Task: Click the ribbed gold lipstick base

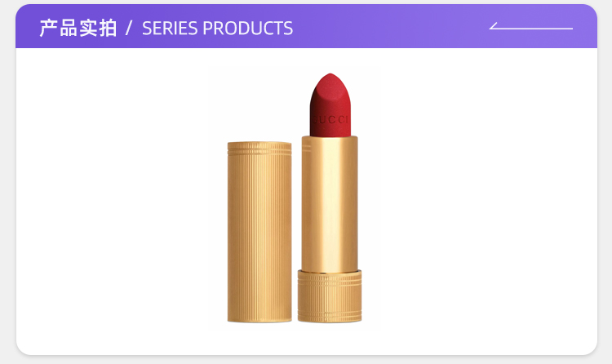Action: click(x=330, y=296)
